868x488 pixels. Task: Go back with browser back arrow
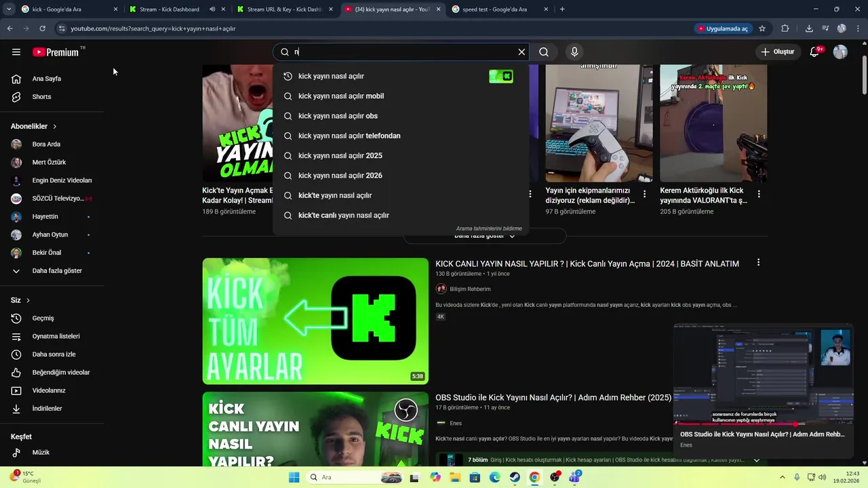[x=9, y=28]
